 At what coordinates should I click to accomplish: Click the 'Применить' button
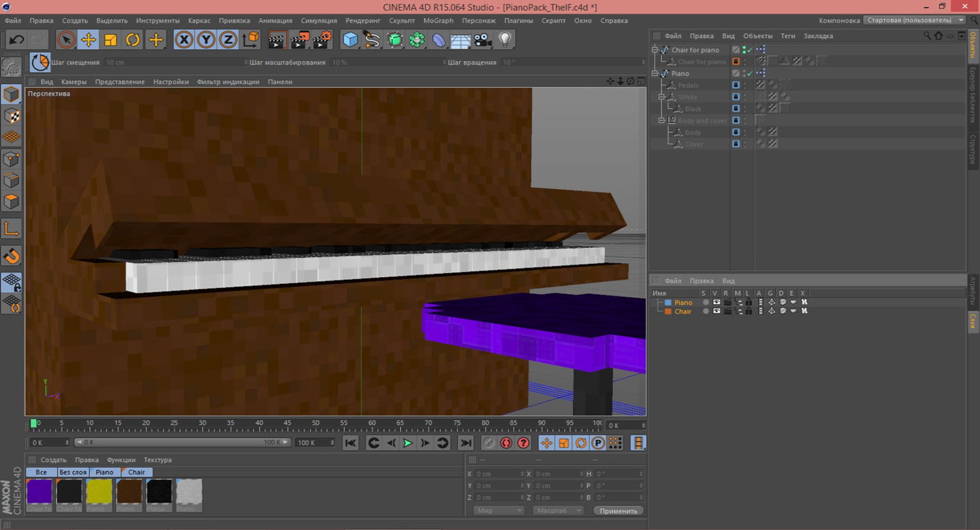(x=618, y=511)
